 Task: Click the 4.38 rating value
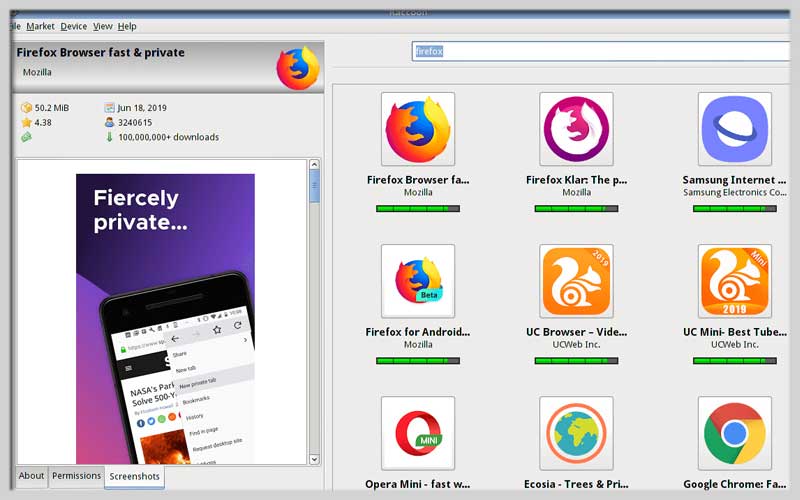coord(43,122)
